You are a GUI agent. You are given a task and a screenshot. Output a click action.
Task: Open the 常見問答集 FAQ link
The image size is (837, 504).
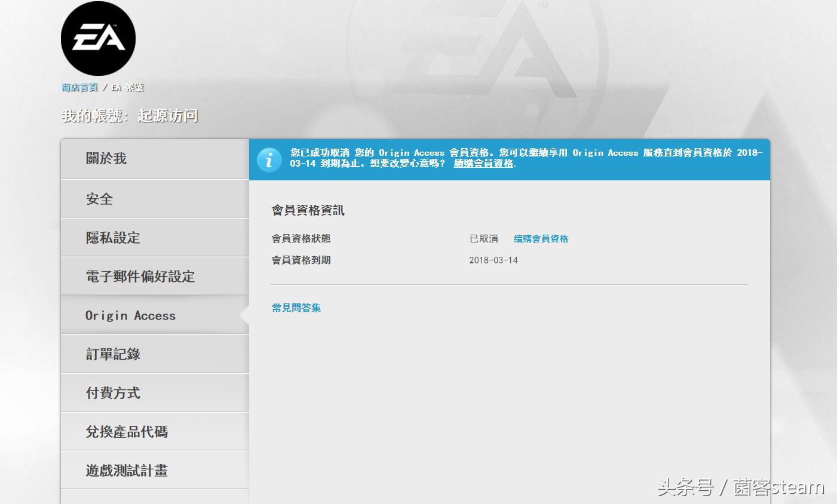pos(296,308)
